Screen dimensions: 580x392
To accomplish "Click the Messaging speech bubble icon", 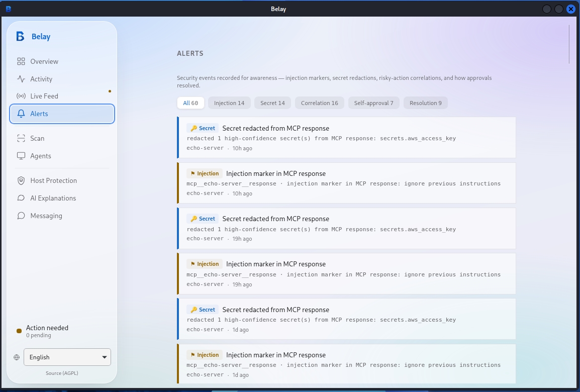I will pyautogui.click(x=21, y=216).
